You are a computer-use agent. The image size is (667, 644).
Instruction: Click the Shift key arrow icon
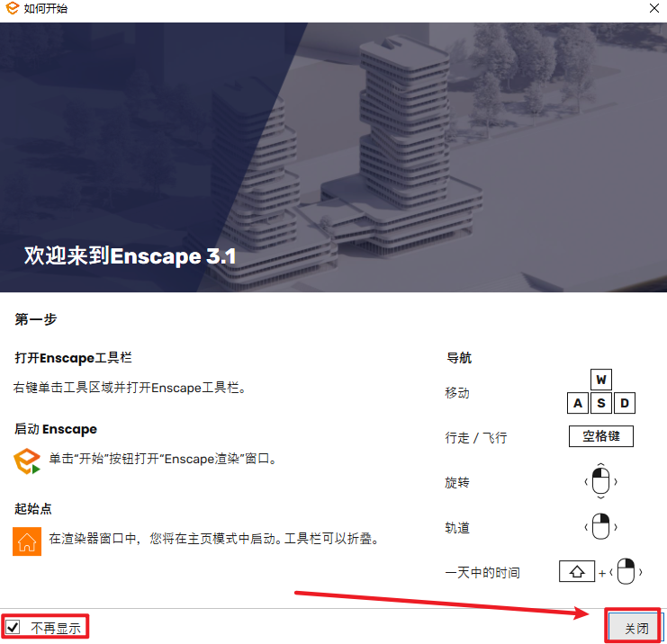click(x=577, y=571)
